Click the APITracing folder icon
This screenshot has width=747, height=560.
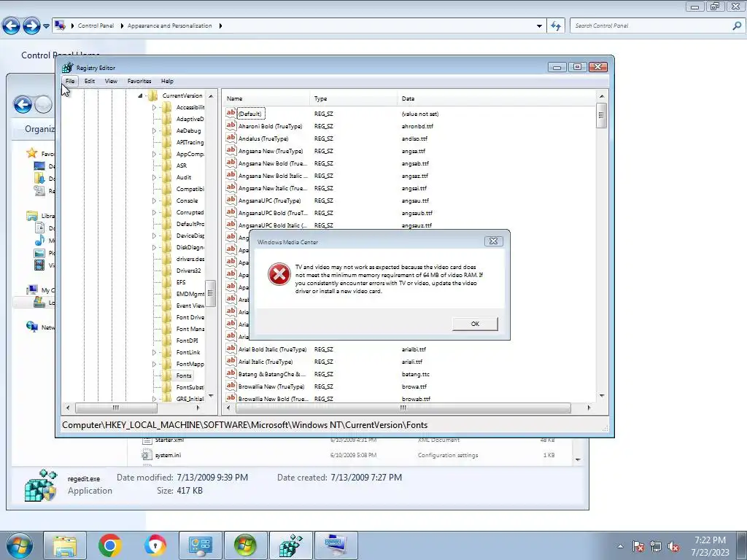[167, 142]
